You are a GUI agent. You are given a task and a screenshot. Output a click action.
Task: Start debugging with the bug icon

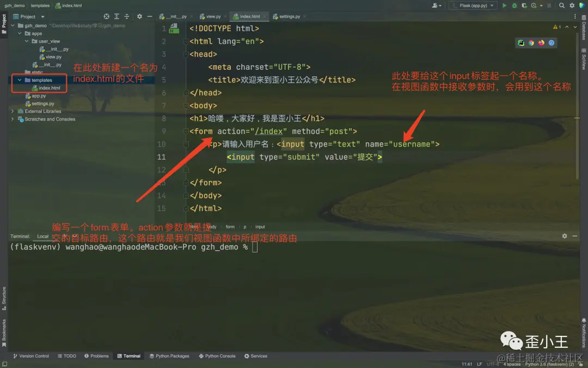click(x=514, y=5)
